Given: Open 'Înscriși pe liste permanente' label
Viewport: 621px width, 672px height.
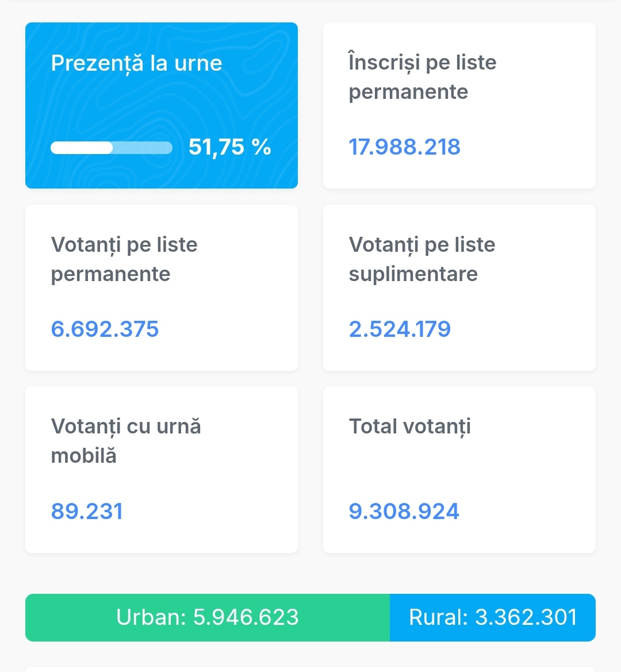Looking at the screenshot, I should 422,77.
